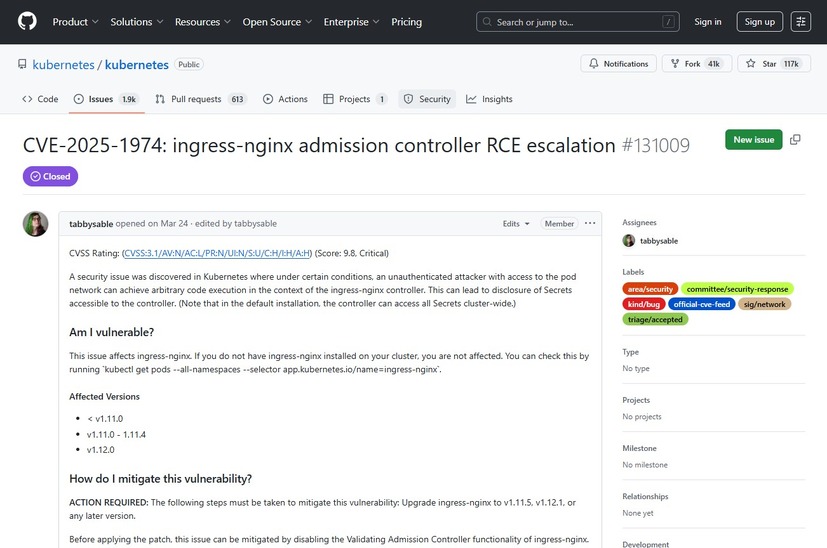Open the Security tab

pos(427,99)
